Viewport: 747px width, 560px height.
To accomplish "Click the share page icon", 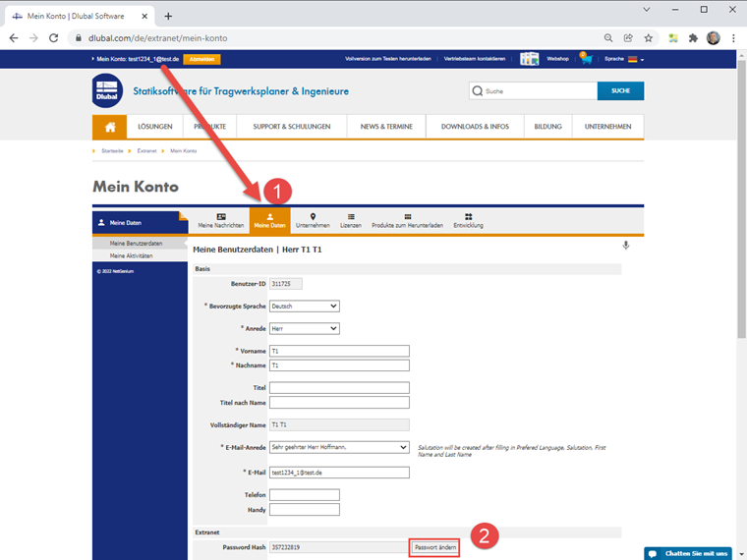I will tap(628, 38).
